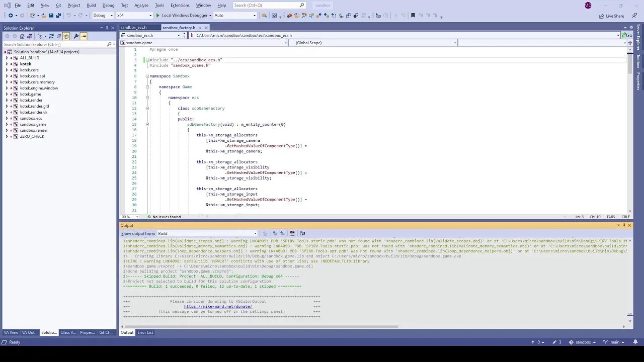
Task: Click Switch Views icon in Solution Explorer
Action: pyautogui.click(x=30, y=36)
